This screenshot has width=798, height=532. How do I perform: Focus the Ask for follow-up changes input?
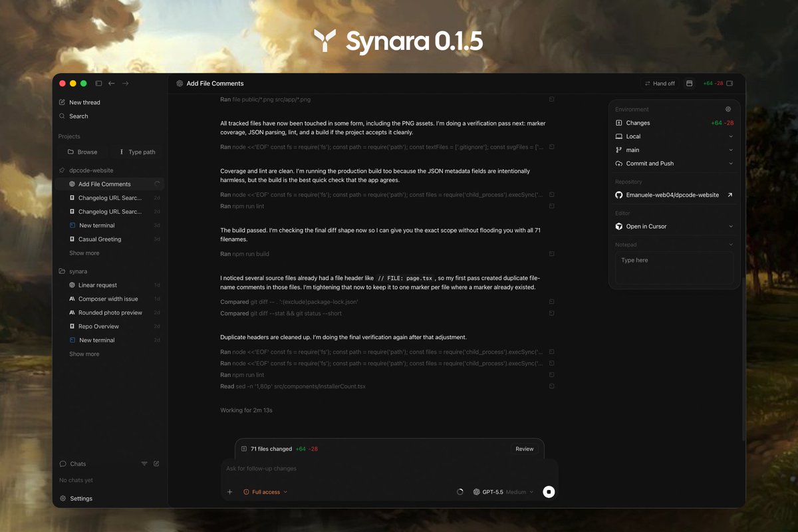click(x=389, y=469)
